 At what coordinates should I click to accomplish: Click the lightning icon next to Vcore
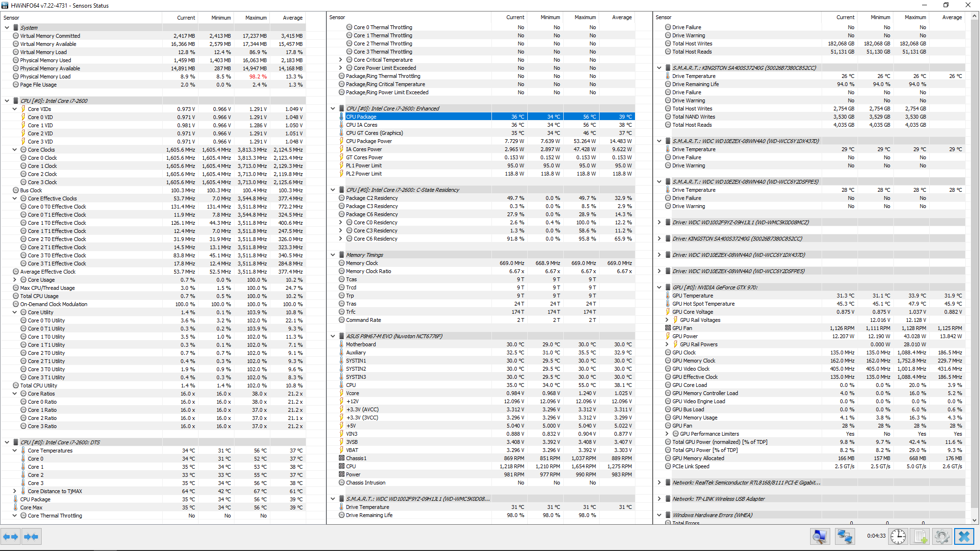tap(342, 393)
